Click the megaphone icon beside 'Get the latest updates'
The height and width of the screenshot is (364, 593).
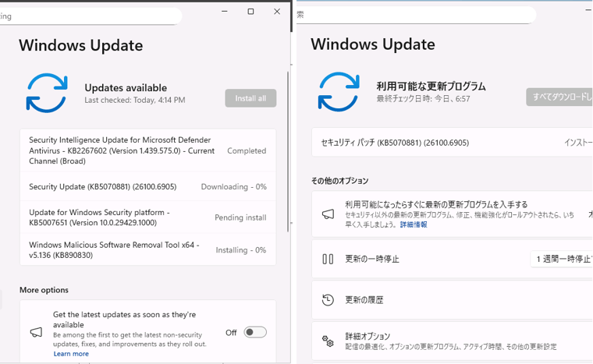click(x=37, y=332)
